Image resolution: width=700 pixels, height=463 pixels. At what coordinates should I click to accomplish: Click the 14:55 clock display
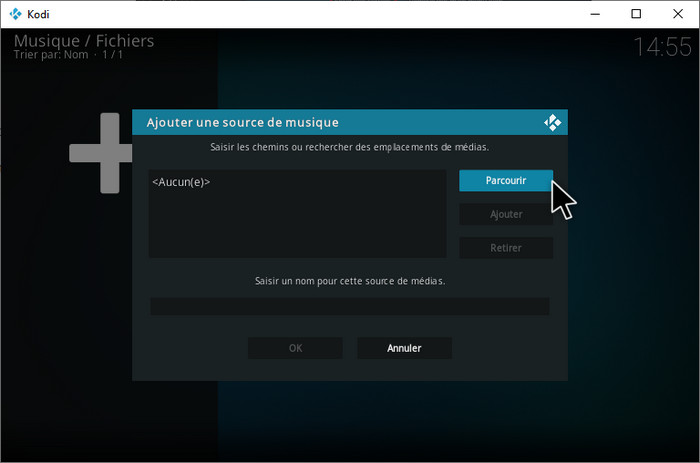[662, 46]
